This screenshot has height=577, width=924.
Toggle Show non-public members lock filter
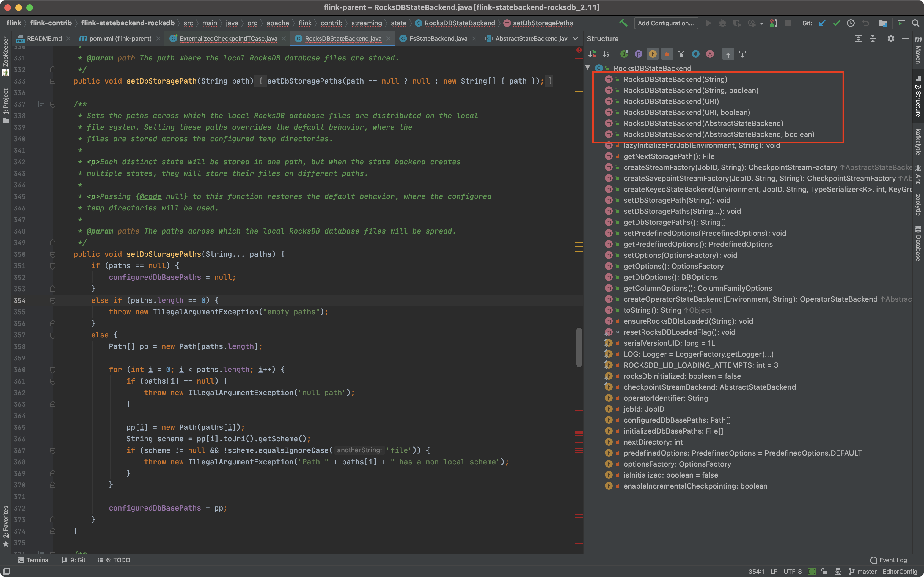click(667, 54)
